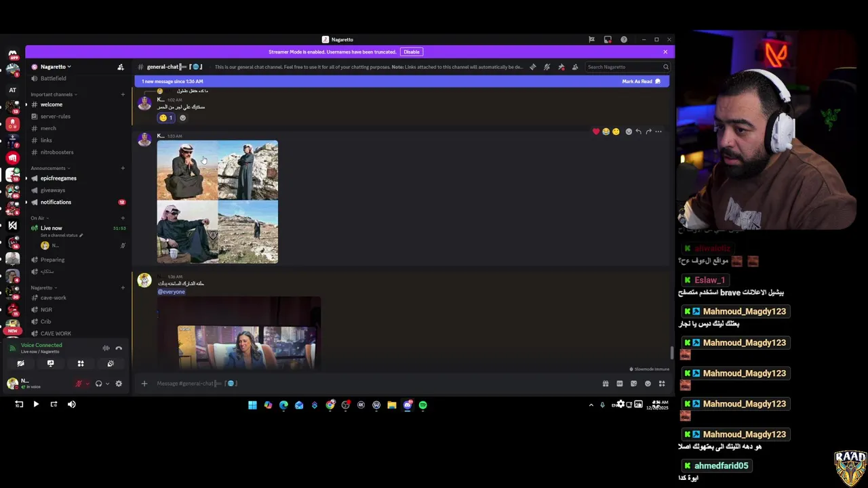This screenshot has height=488, width=868.
Task: Toggle the member list icon in header
Action: (575, 67)
